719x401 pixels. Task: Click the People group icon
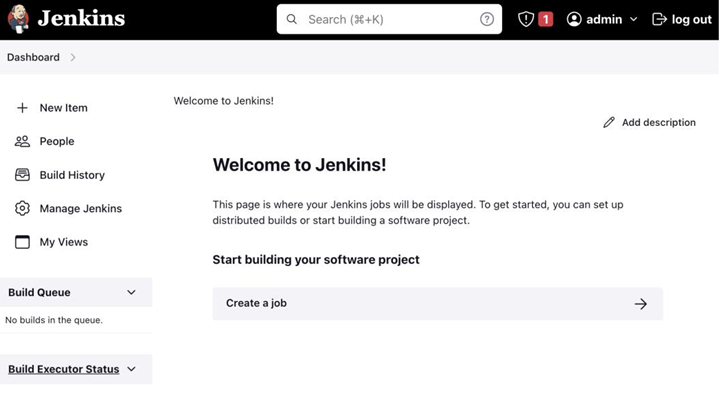[22, 141]
